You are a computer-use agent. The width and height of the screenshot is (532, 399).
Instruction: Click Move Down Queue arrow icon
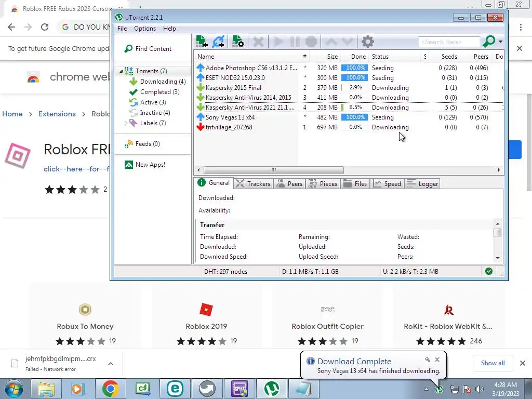[348, 42]
